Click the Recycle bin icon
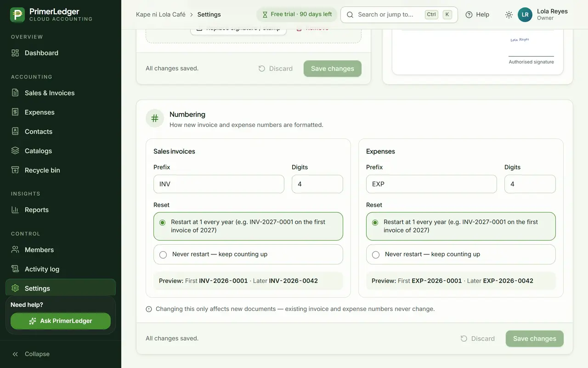Screen dimensions: 588x368 15,170
